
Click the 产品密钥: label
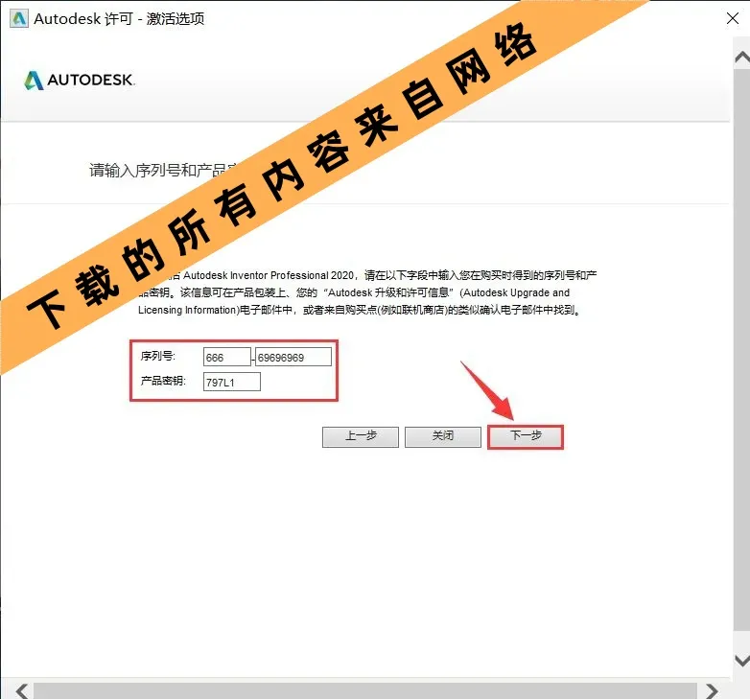[163, 381]
